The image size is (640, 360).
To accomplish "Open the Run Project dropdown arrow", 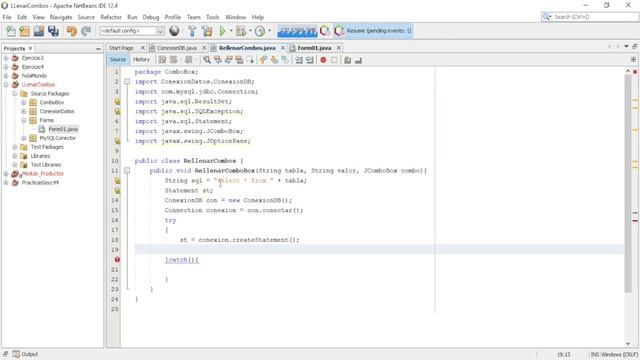I will 231,31.
